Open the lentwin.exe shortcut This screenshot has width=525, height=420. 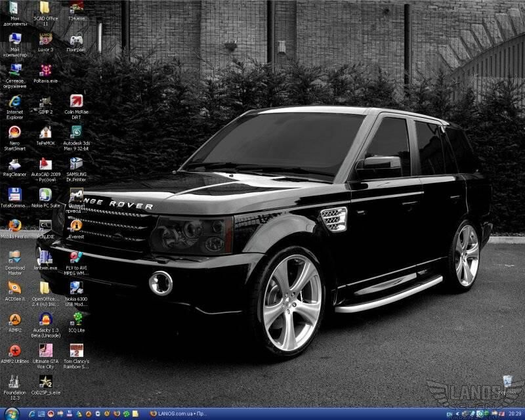(45, 261)
